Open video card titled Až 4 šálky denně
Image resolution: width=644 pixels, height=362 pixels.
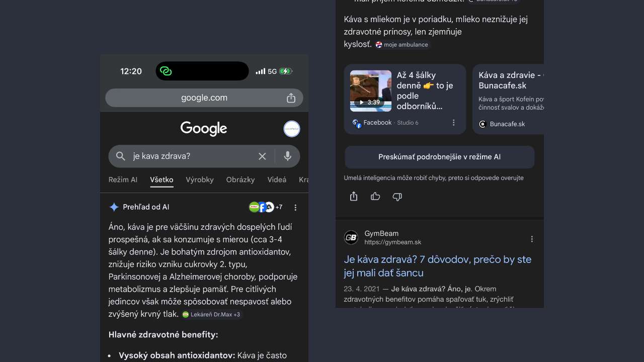click(x=405, y=99)
